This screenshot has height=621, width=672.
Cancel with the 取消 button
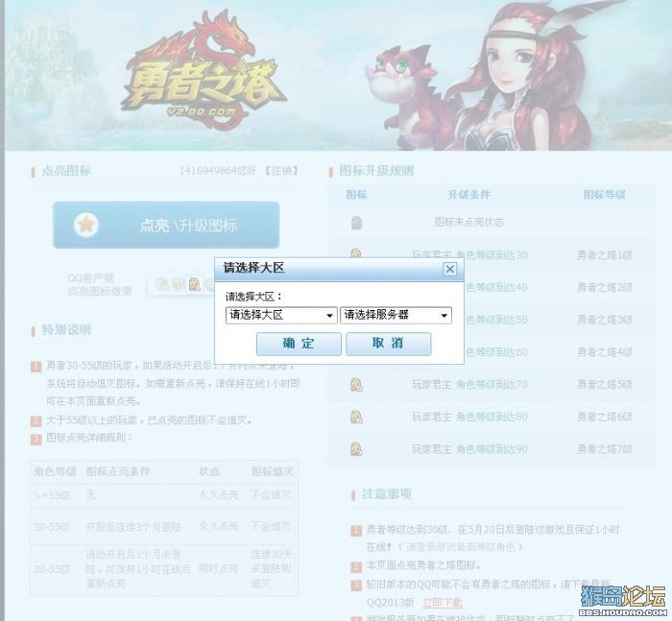388,344
